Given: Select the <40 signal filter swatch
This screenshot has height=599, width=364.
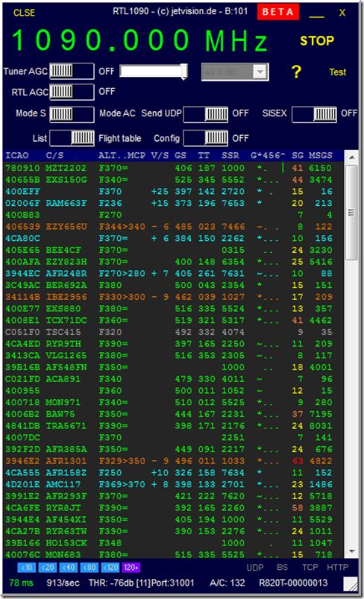Looking at the screenshot, I should (x=69, y=567).
